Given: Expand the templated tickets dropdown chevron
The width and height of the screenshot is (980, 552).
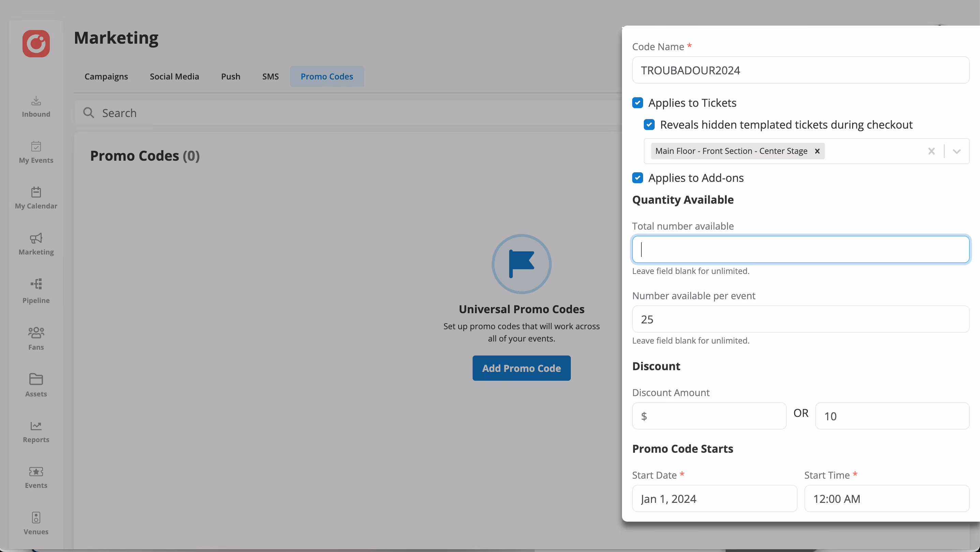Looking at the screenshot, I should click(956, 151).
